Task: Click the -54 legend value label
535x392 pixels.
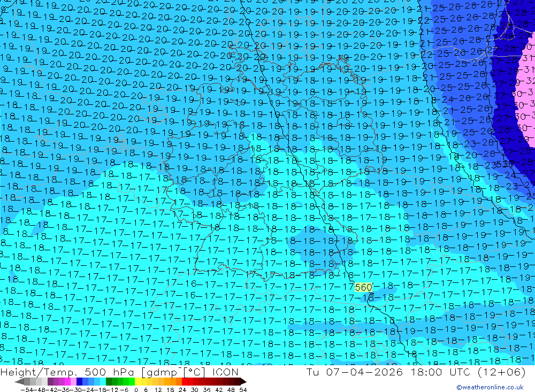Action: tap(27, 390)
